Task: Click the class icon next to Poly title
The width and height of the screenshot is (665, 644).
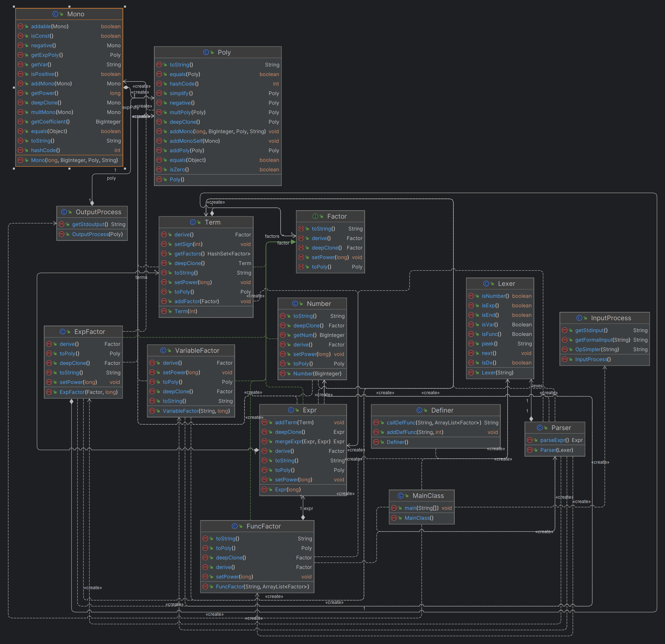Action: [x=206, y=52]
